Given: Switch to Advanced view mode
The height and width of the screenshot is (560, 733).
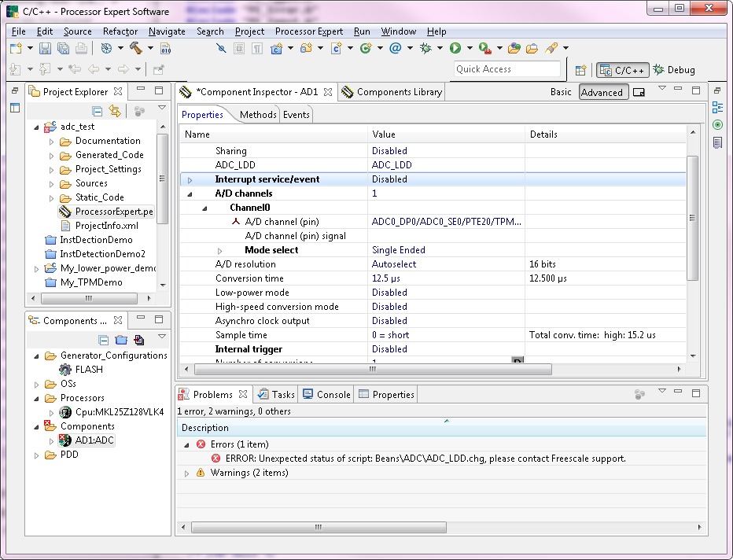Looking at the screenshot, I should [x=602, y=92].
